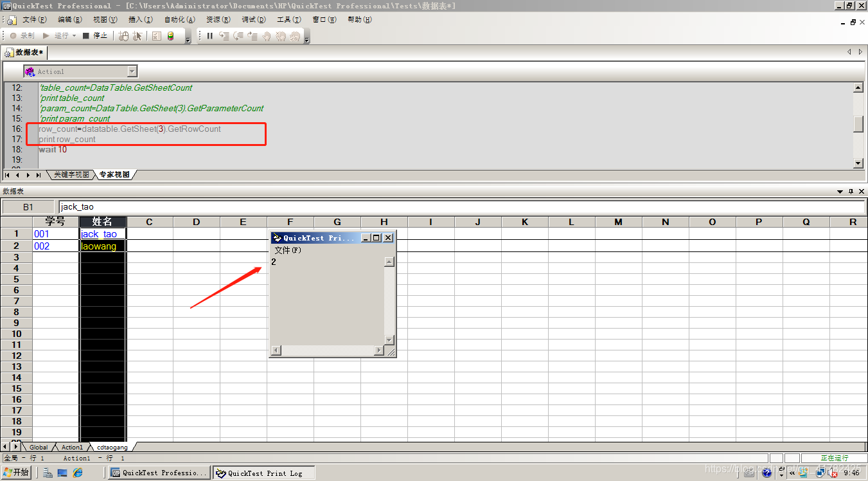The image size is (868, 481).
Task: Click the Pause debug toolbar icon
Action: point(209,36)
